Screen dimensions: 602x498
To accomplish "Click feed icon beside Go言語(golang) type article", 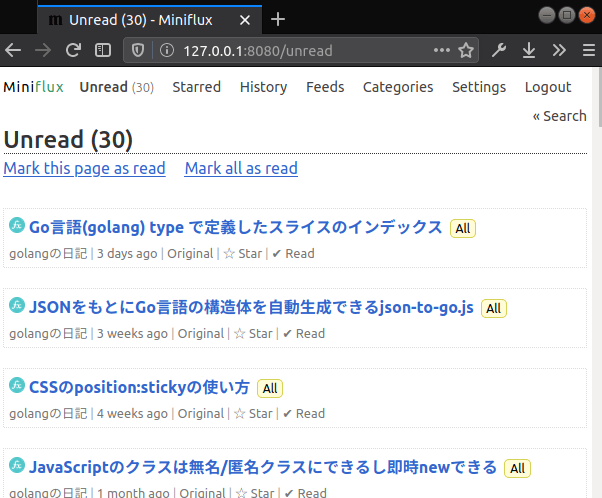I will tap(17, 225).
